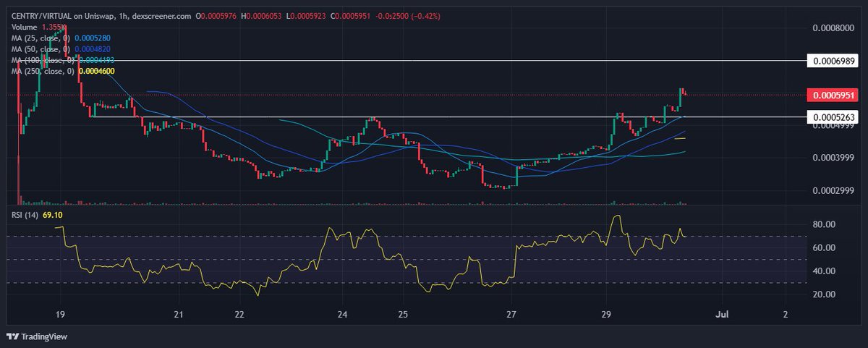Click date label 29 on time axis
868x348 pixels.
point(606,315)
